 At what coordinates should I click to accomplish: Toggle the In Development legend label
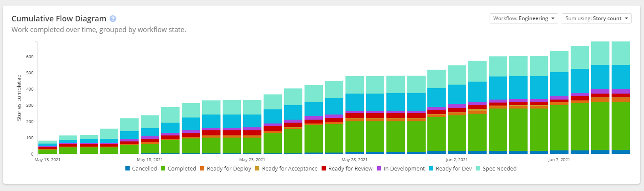404,169
